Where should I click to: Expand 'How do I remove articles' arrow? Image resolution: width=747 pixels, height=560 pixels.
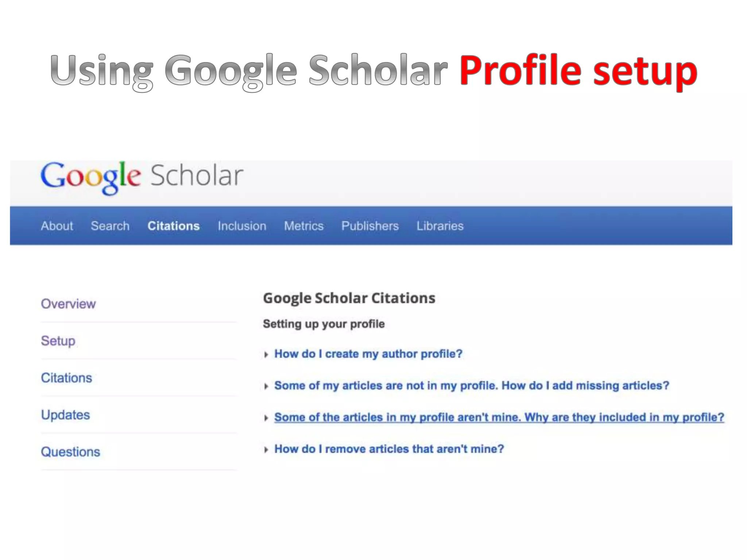[266, 450]
